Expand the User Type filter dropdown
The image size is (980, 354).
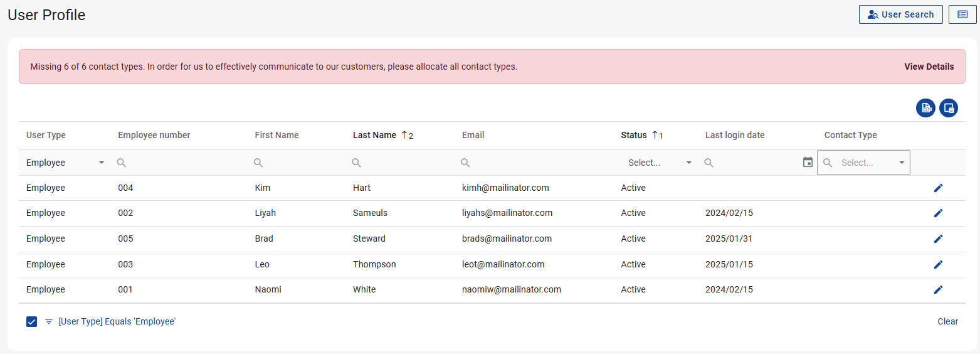(102, 163)
